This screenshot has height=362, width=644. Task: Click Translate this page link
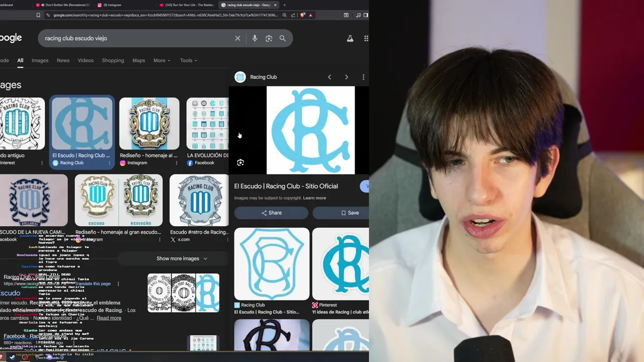pyautogui.click(x=93, y=284)
